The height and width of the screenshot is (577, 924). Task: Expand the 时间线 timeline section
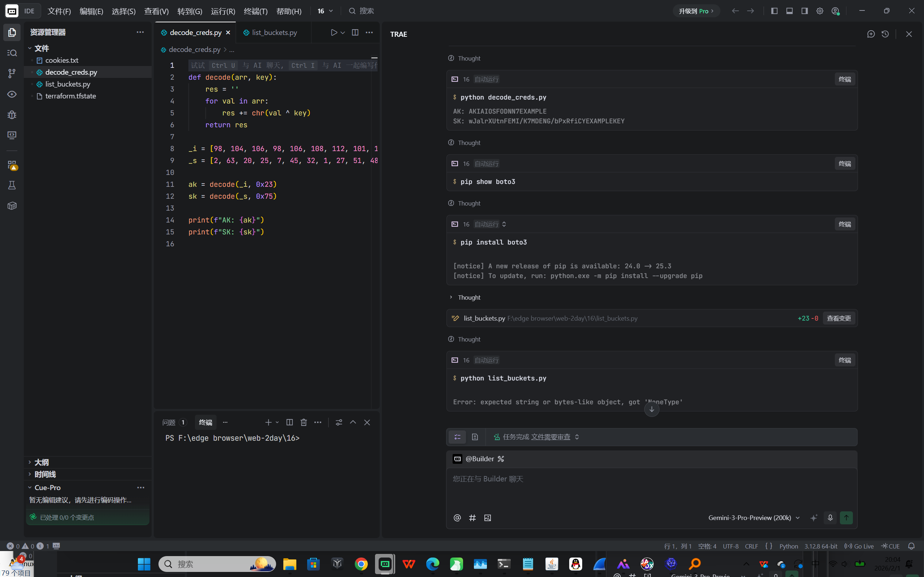pyautogui.click(x=45, y=474)
